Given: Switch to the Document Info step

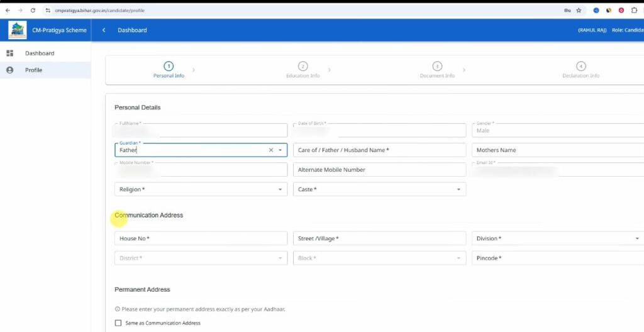Looking at the screenshot, I should tap(437, 70).
